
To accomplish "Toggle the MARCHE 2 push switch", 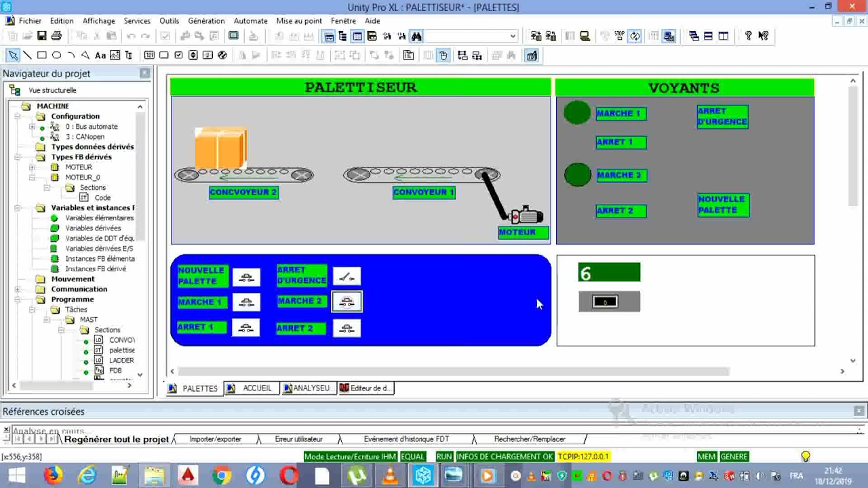I will point(347,302).
